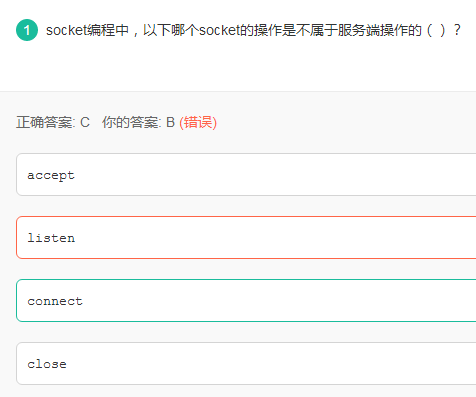Click the 正确答案: C text

53,122
